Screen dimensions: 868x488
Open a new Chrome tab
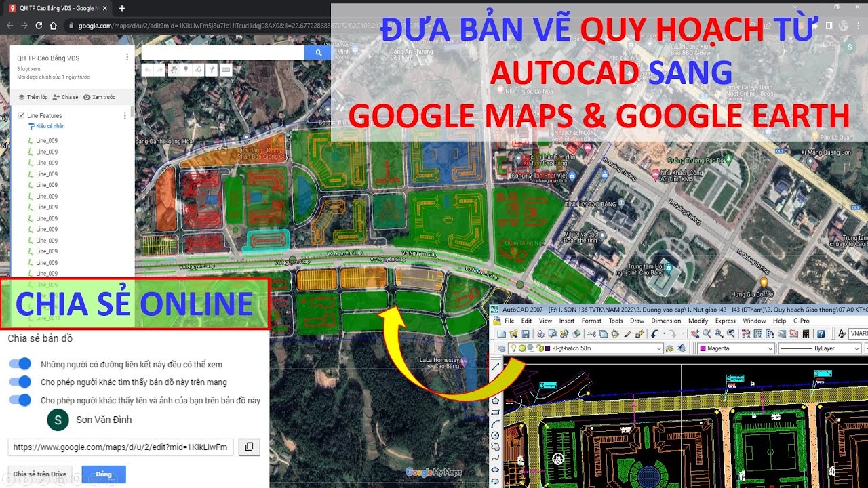coord(121,8)
